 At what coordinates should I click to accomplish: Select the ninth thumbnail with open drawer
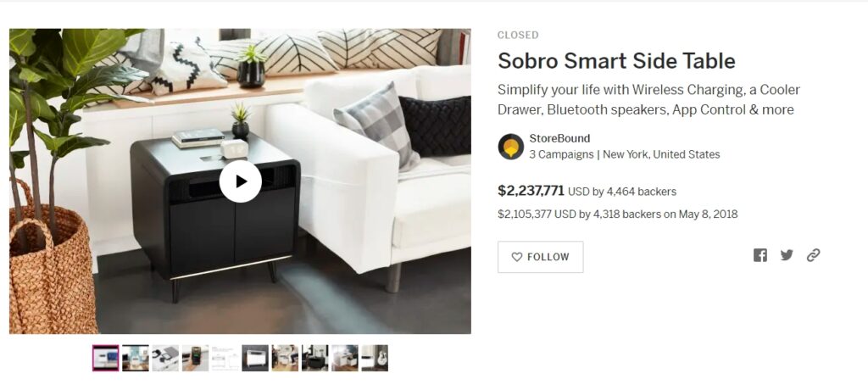pos(345,358)
